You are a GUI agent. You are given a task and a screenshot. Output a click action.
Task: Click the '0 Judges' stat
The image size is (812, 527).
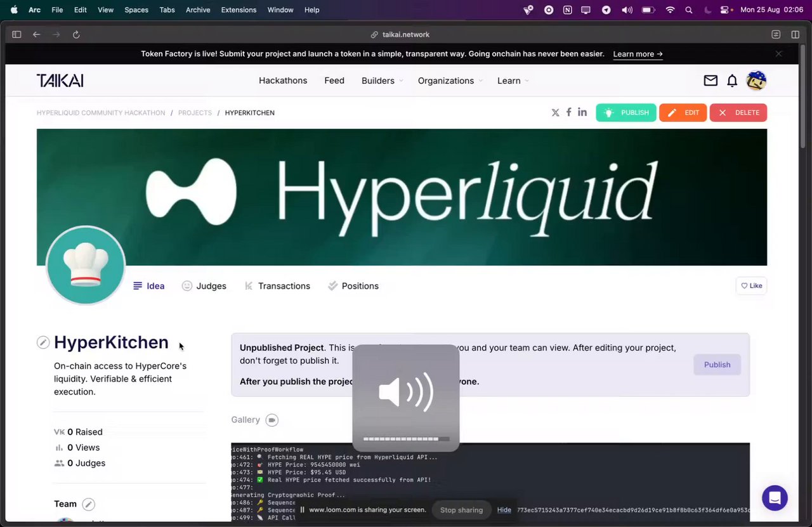(80, 463)
